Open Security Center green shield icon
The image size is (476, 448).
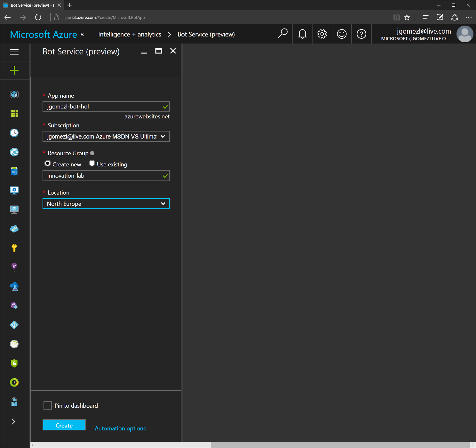pyautogui.click(x=14, y=363)
